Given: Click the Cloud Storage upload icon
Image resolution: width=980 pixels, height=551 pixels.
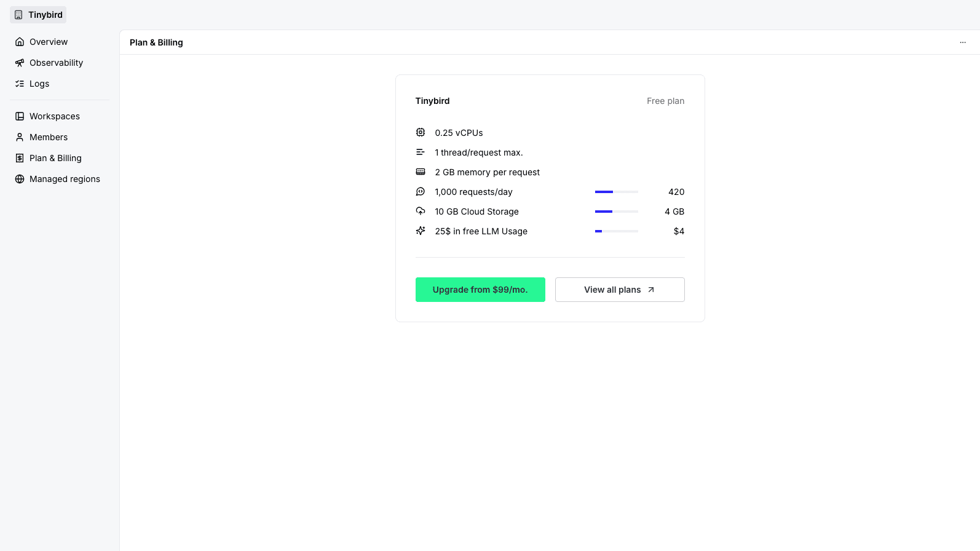Looking at the screenshot, I should pos(421,211).
